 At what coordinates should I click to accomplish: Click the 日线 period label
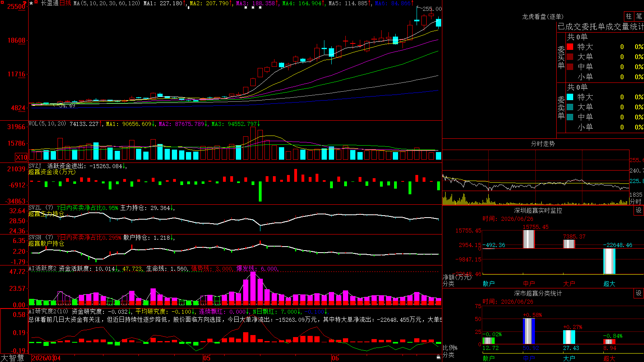click(65, 3)
